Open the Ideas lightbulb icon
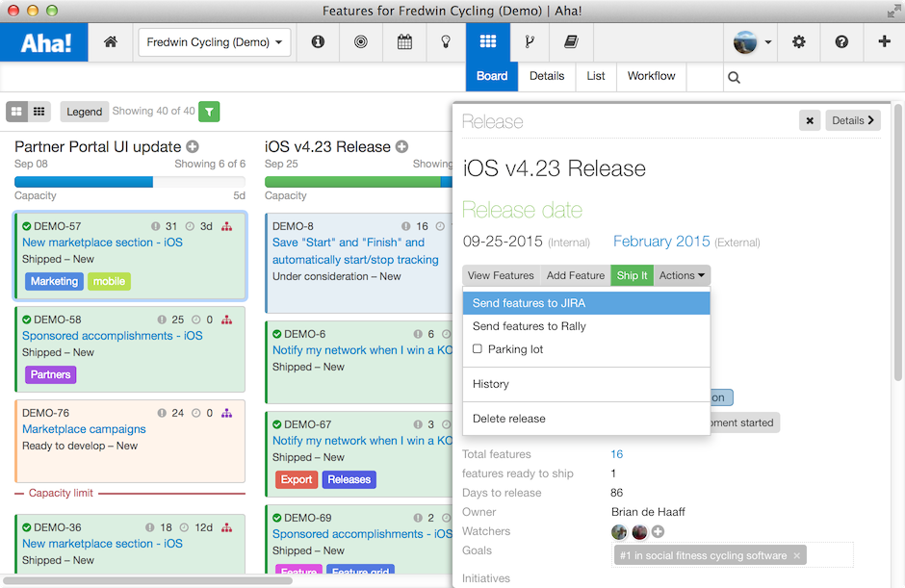Image resolution: width=905 pixels, height=588 pixels. pyautogui.click(x=446, y=41)
